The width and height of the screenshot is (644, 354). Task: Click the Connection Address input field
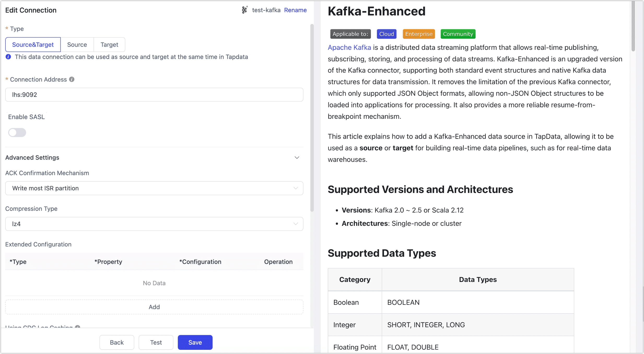pos(154,95)
